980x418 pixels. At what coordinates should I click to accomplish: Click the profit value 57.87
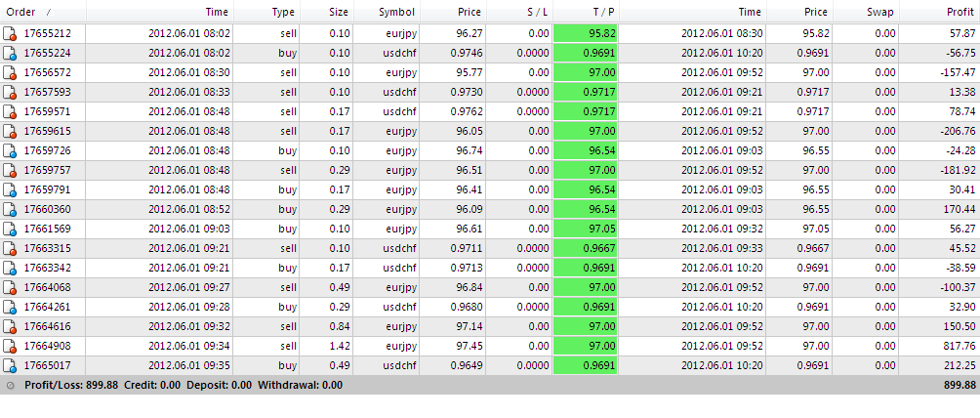pos(962,34)
